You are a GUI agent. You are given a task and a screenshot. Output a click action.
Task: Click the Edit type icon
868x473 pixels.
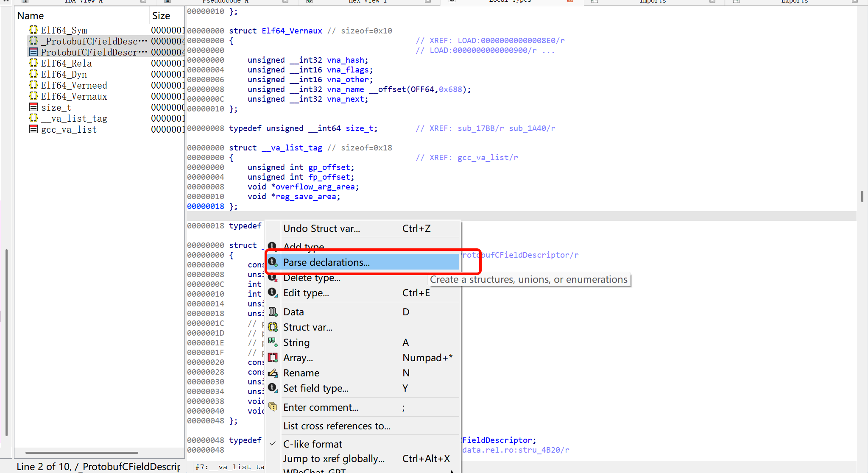pos(273,293)
